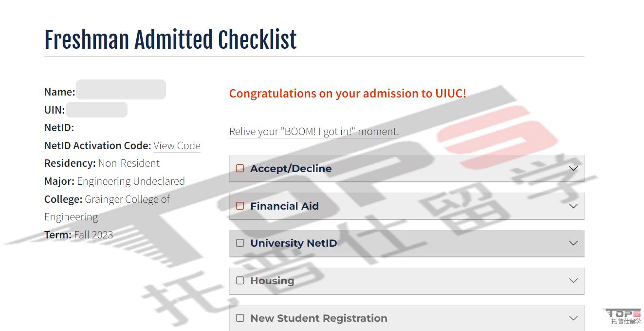Open "BOOM! I got in!" moment link
The image size is (644, 331).
314,132
